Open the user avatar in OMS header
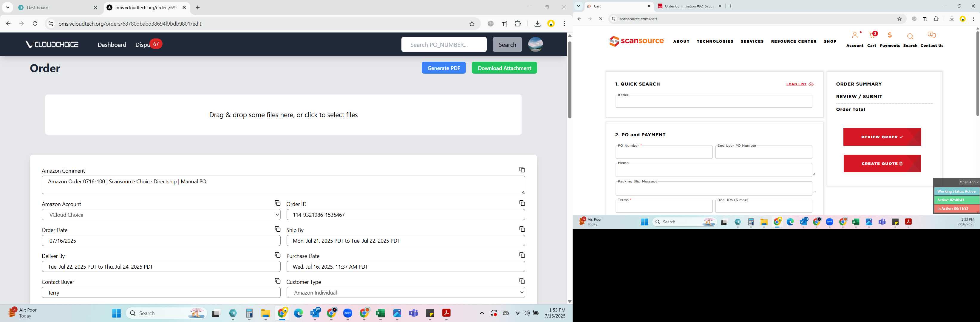 535,44
